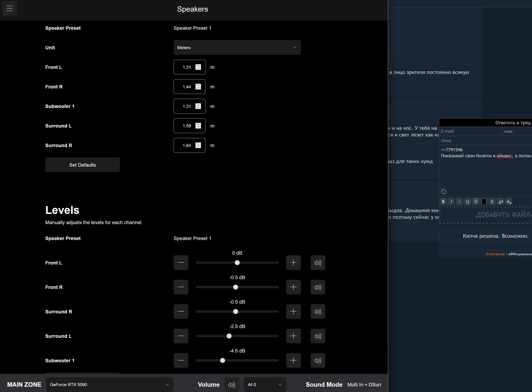
Task: Increase Subwoofer 1 level with plus button
Action: tap(294, 360)
